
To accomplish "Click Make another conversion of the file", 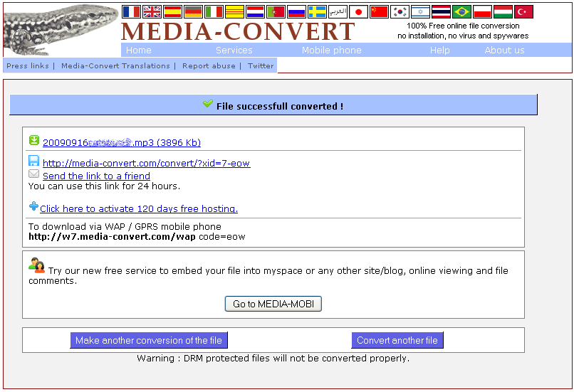I will (x=149, y=340).
